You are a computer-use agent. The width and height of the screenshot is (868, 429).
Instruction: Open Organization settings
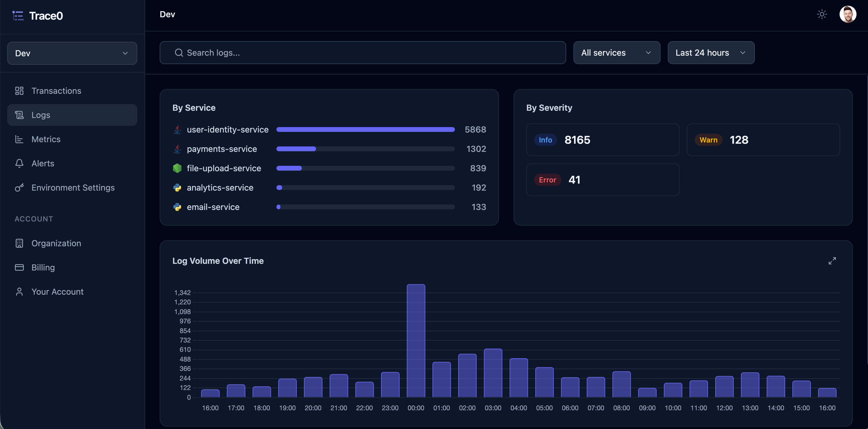(72, 243)
